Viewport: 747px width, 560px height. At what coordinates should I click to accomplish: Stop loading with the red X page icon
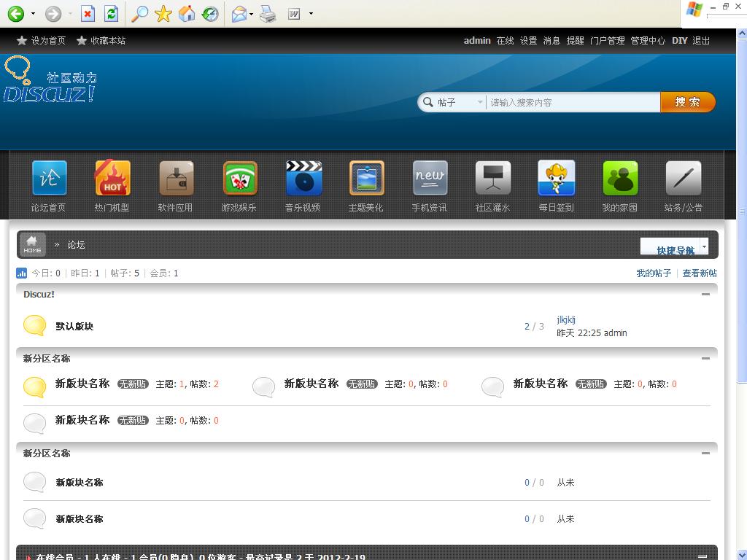[x=88, y=13]
